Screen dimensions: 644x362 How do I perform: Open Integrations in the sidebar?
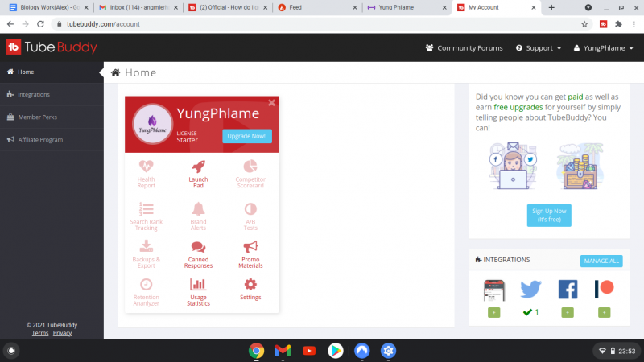click(34, 94)
